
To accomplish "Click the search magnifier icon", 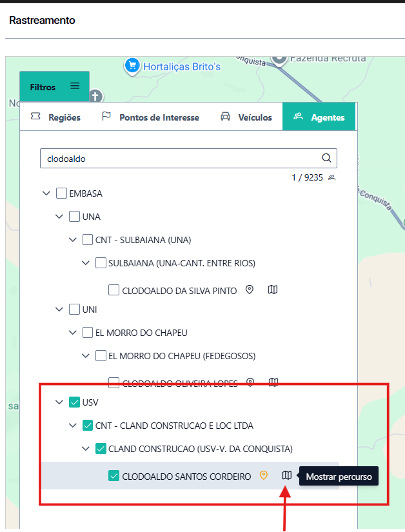I will (326, 158).
